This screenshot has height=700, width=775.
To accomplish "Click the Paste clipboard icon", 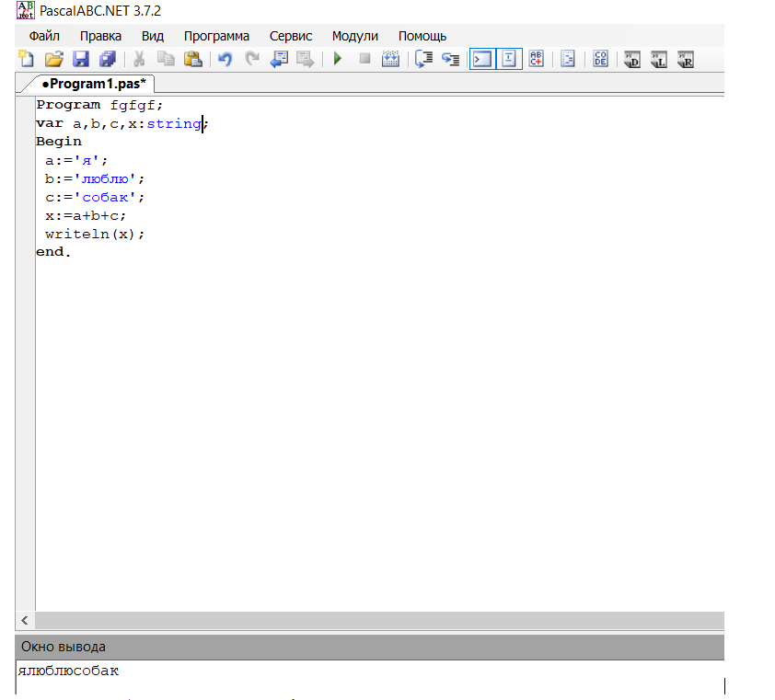I will (x=193, y=59).
